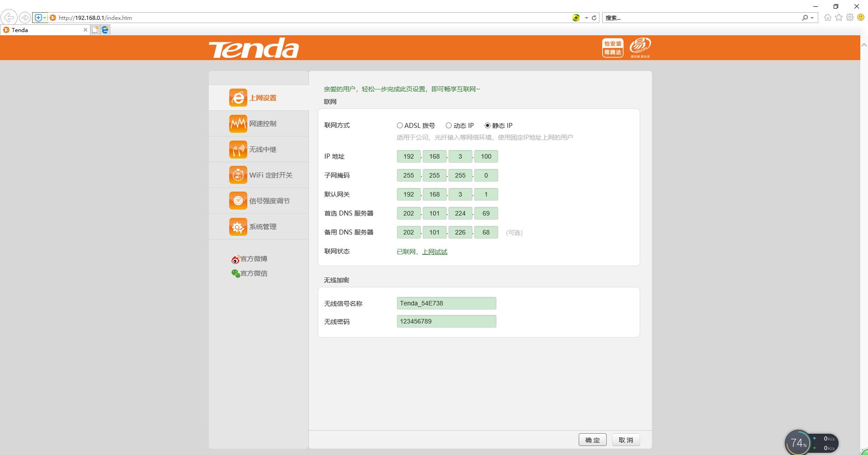The image size is (868, 455).
Task: Open the 系统管理 system management icon
Action: point(238,226)
